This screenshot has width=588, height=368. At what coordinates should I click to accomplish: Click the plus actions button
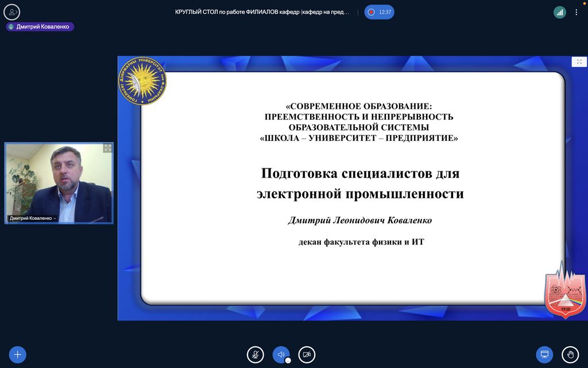point(17,354)
